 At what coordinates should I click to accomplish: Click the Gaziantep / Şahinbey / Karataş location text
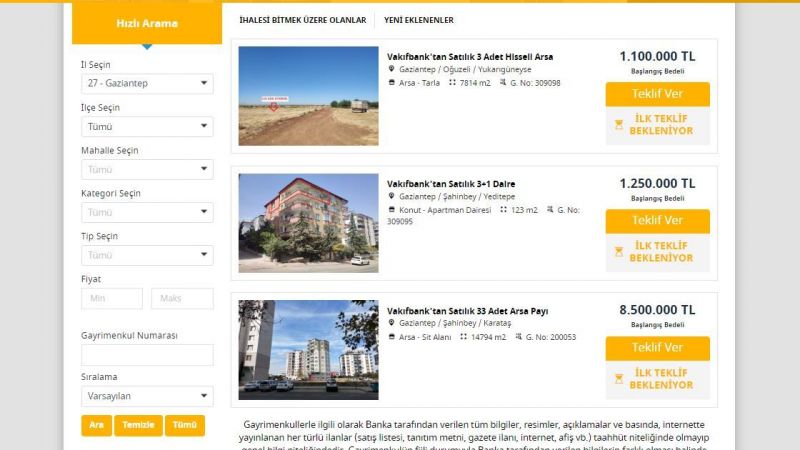[x=455, y=323]
